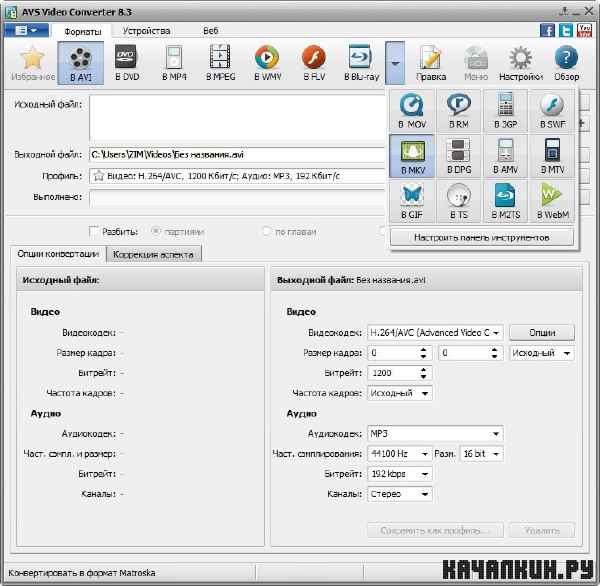Expand the Каналы Стерео dropdown
This screenshot has width=600, height=586.
tap(425, 494)
